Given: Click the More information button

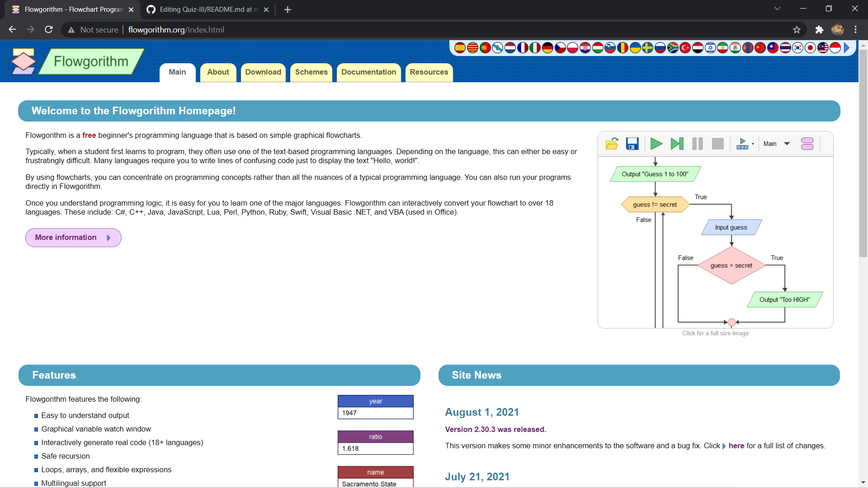Looking at the screenshot, I should (x=73, y=238).
